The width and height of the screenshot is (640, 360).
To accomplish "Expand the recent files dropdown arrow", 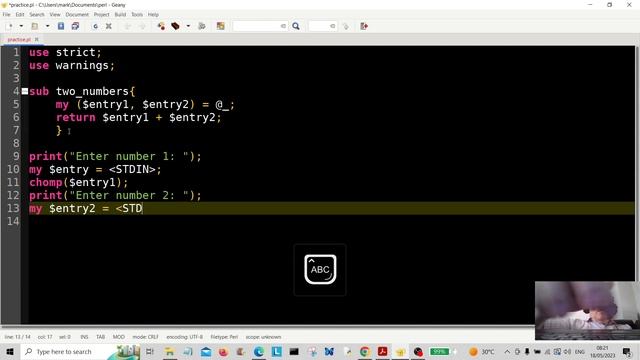I will (x=47, y=26).
